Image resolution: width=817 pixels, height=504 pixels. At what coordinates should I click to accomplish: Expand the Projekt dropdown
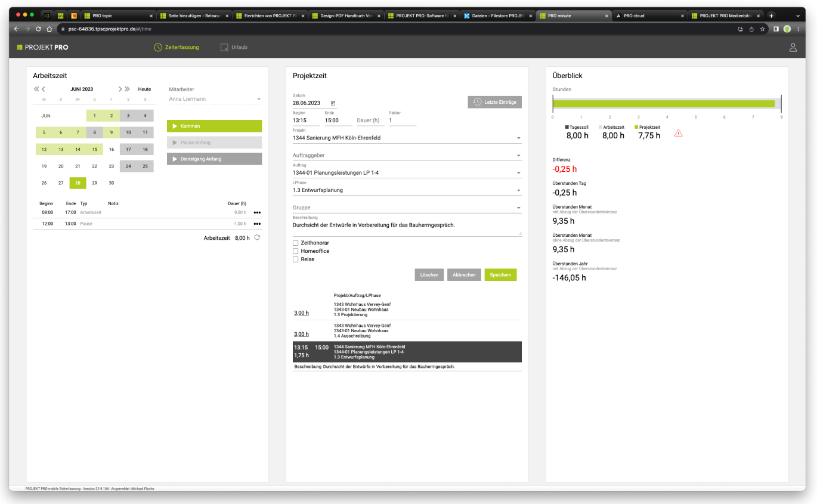519,138
